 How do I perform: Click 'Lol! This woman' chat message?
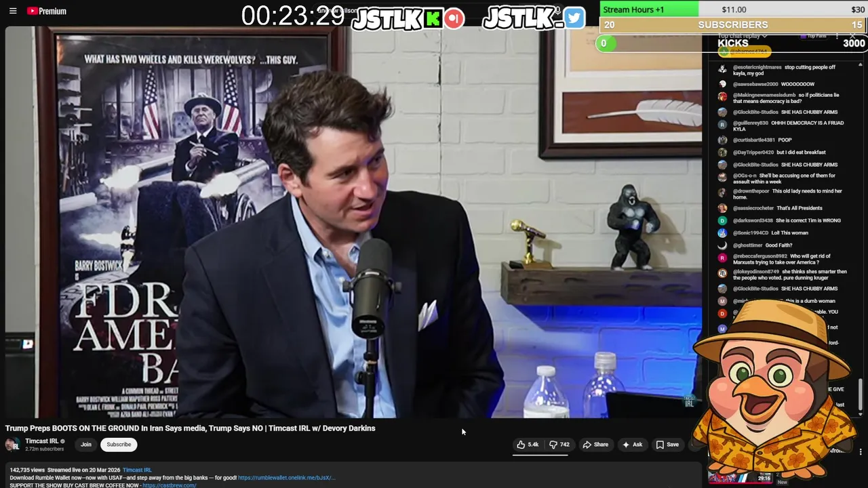click(789, 233)
